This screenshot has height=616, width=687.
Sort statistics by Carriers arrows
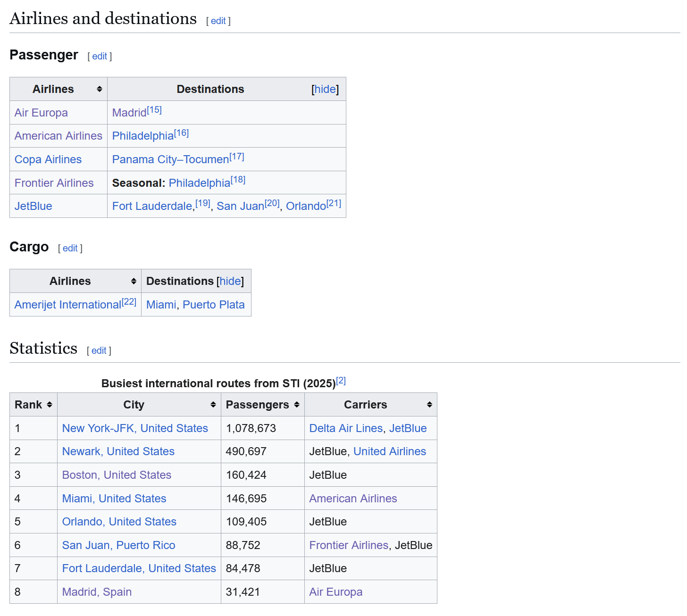tap(429, 405)
